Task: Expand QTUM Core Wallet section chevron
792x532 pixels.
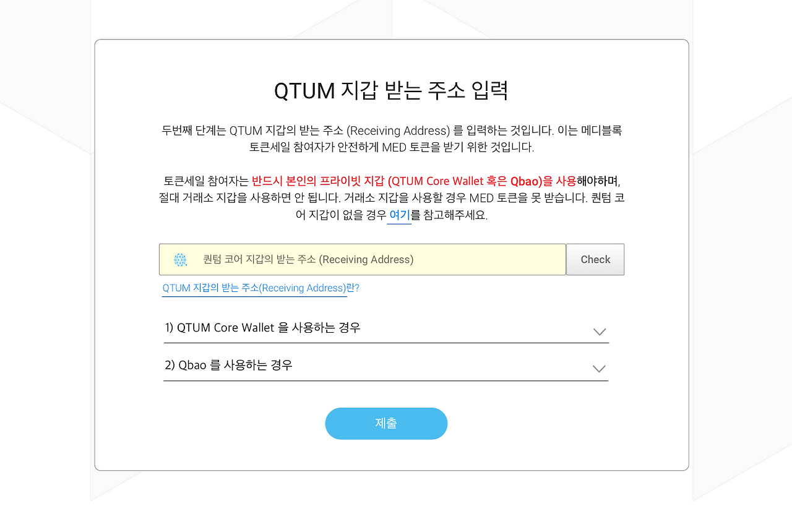Action: [x=599, y=331]
